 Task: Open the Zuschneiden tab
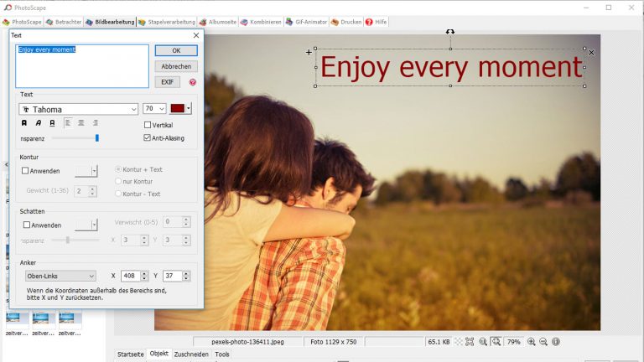tap(191, 354)
